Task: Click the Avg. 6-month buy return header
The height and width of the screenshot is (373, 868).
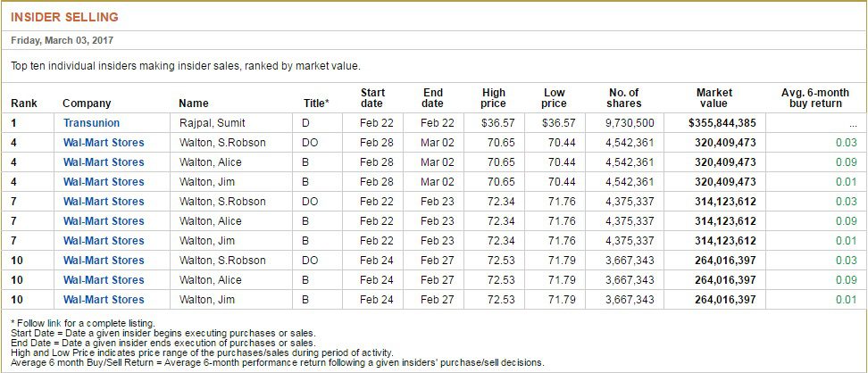Action: (812, 98)
